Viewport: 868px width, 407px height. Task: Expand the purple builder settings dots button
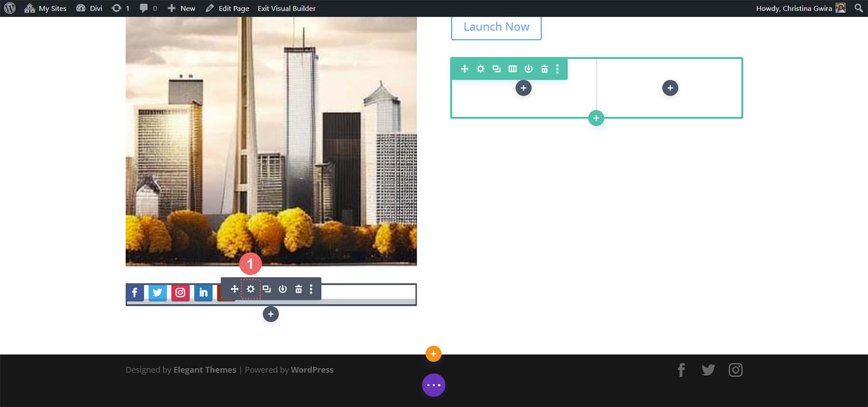(434, 385)
